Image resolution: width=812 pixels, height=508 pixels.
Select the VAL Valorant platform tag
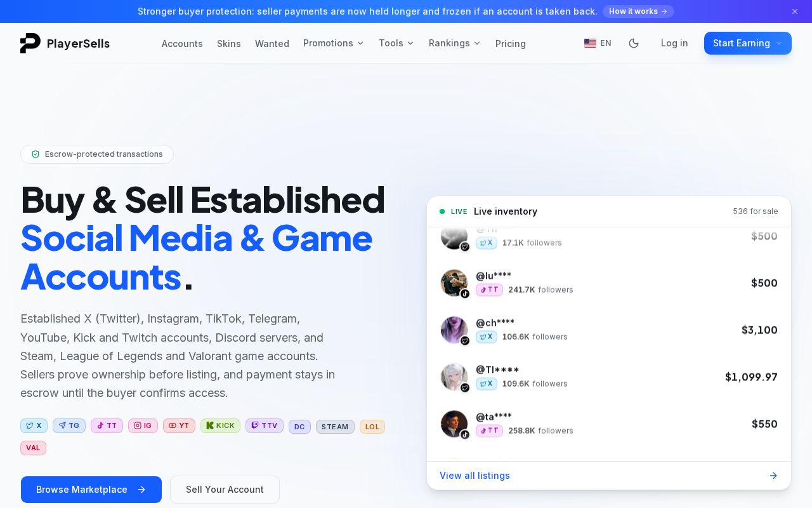[33, 448]
